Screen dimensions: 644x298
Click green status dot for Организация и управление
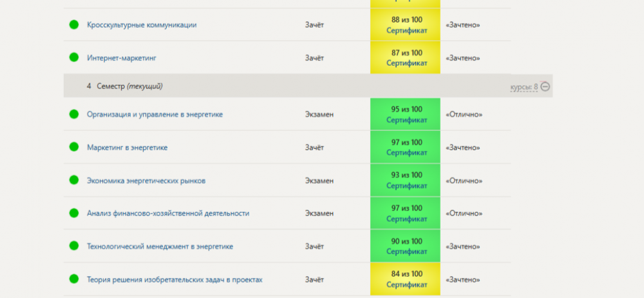point(74,114)
